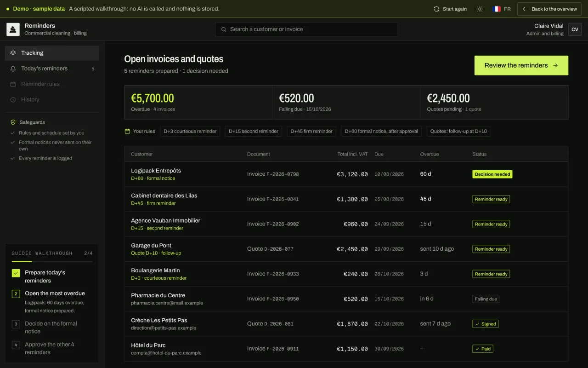This screenshot has height=368, width=588.
Task: Open the CV user avatar
Action: (575, 29)
